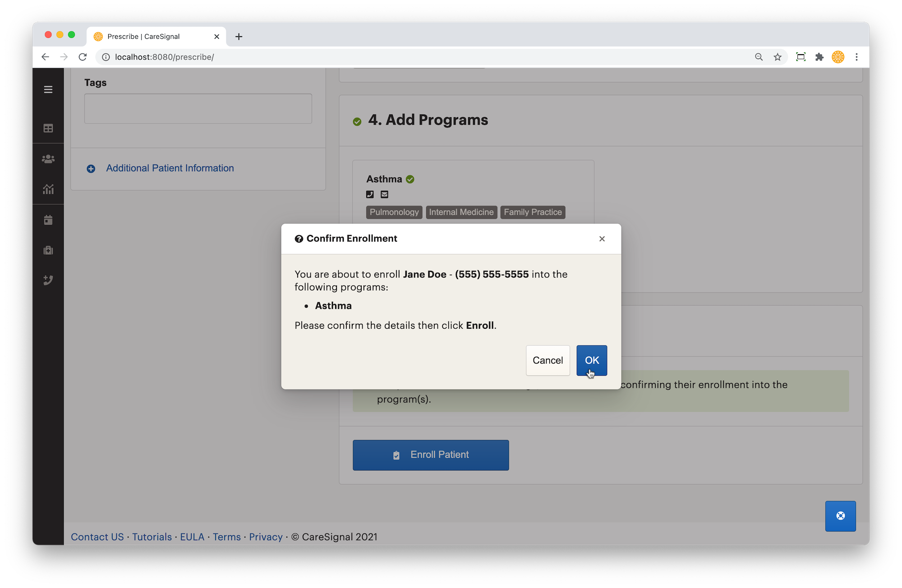Confirm enrollment with the OK button

pyautogui.click(x=591, y=360)
